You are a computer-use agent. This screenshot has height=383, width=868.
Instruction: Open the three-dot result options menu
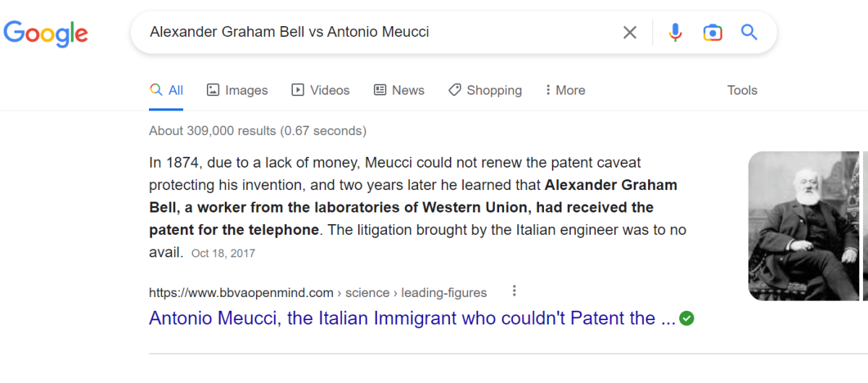(x=514, y=291)
